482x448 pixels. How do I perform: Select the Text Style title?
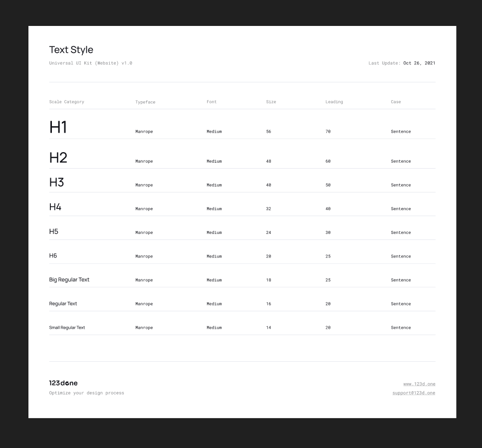71,50
